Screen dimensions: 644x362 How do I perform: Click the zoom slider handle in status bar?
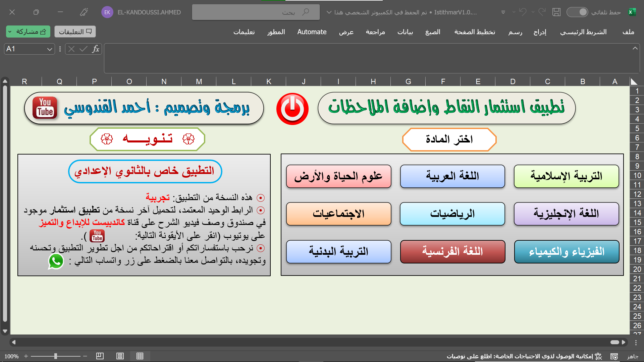(x=56, y=356)
